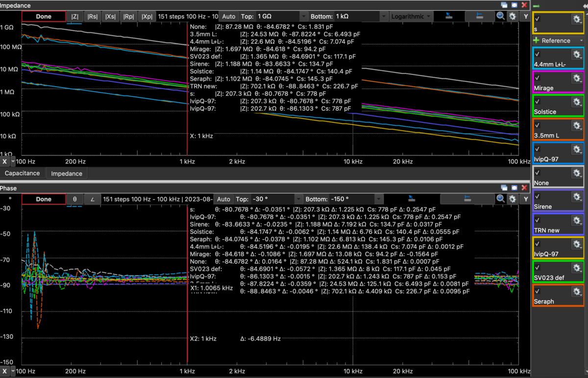
Task: Click the zoom magnifier in Impedance plot toolbar
Action: (x=500, y=16)
